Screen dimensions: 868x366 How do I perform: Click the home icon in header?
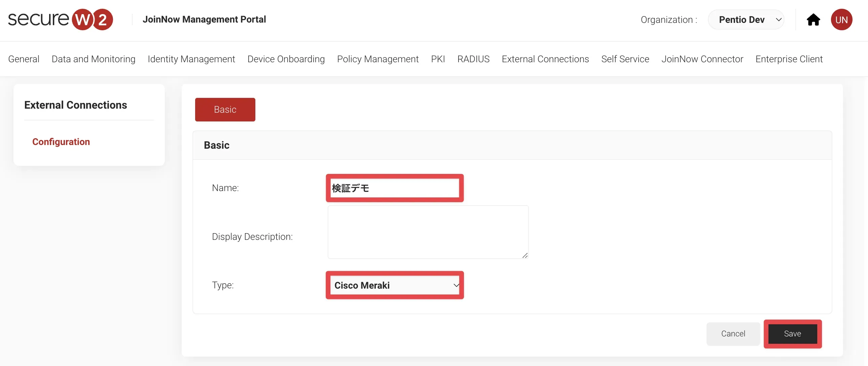point(813,20)
